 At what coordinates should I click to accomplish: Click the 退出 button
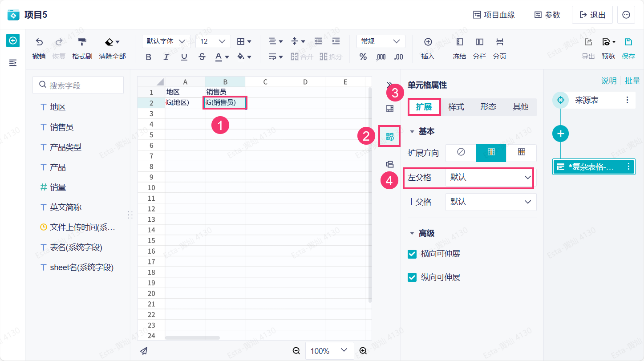[x=592, y=15]
